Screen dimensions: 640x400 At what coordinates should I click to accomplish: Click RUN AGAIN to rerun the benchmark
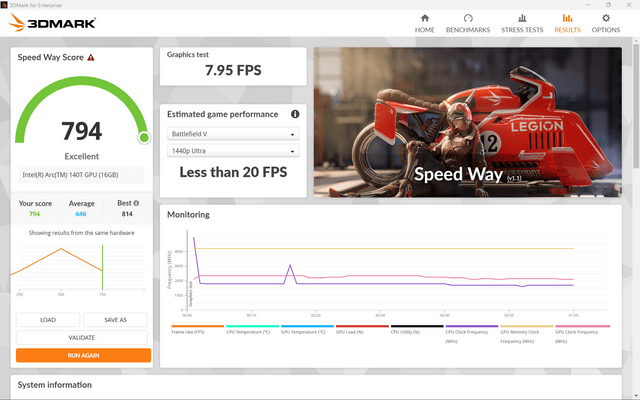[83, 355]
